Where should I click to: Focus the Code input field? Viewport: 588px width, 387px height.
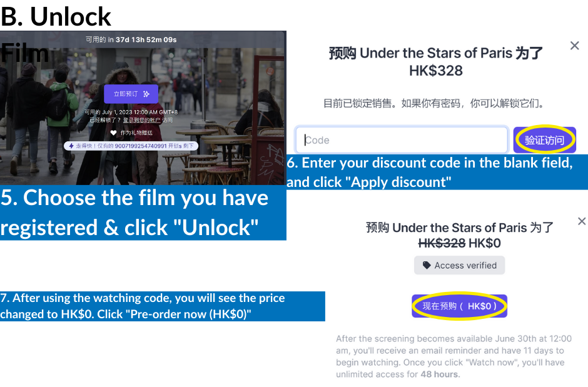tap(402, 140)
